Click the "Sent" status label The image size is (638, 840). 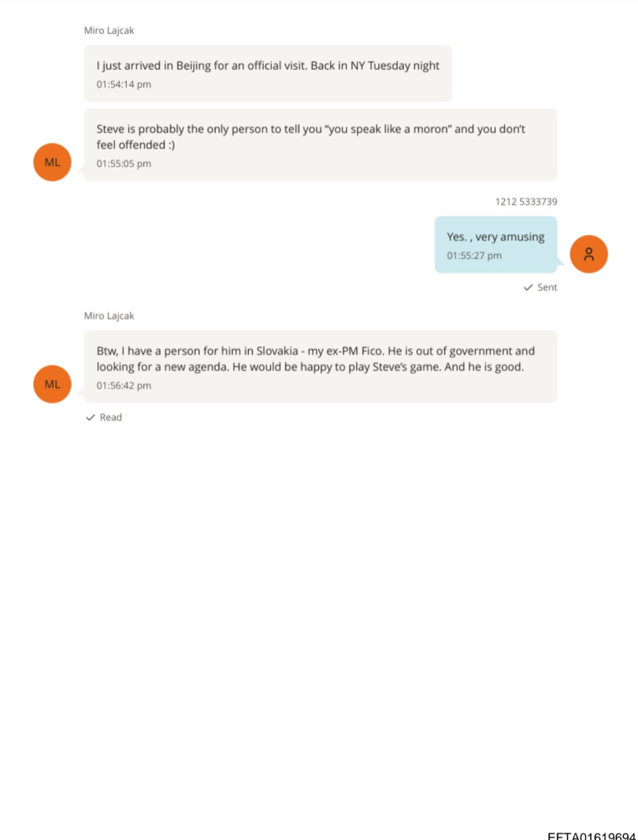pos(547,288)
